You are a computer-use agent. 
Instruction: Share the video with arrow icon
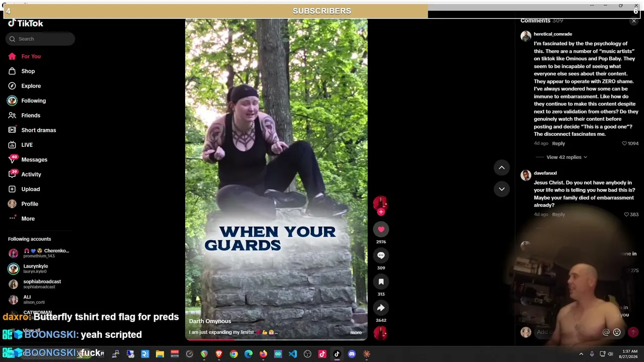[x=381, y=308]
